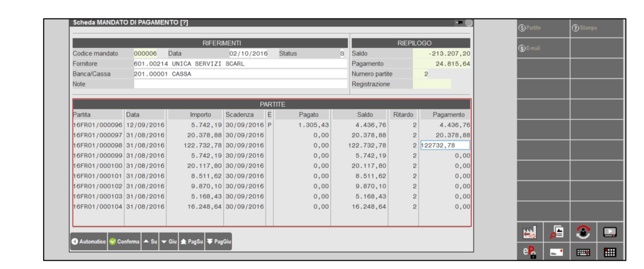
Task: Confirm with the Conferma button
Action: coord(124,242)
